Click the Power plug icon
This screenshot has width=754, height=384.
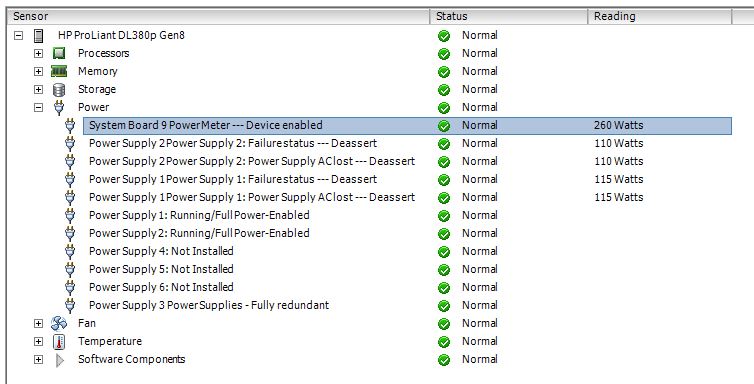(59, 108)
